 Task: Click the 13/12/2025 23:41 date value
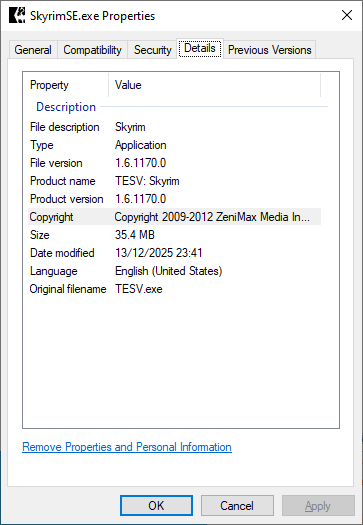(159, 253)
